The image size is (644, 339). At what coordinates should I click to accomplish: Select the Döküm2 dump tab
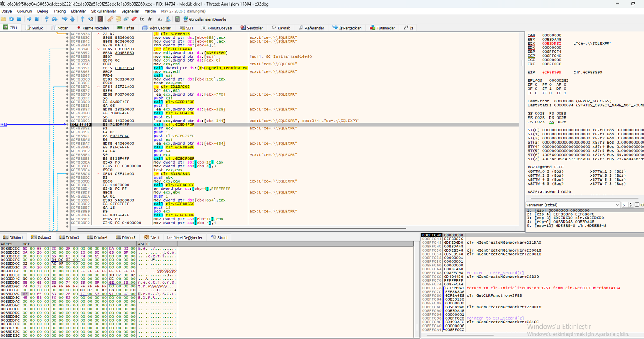(x=41, y=237)
